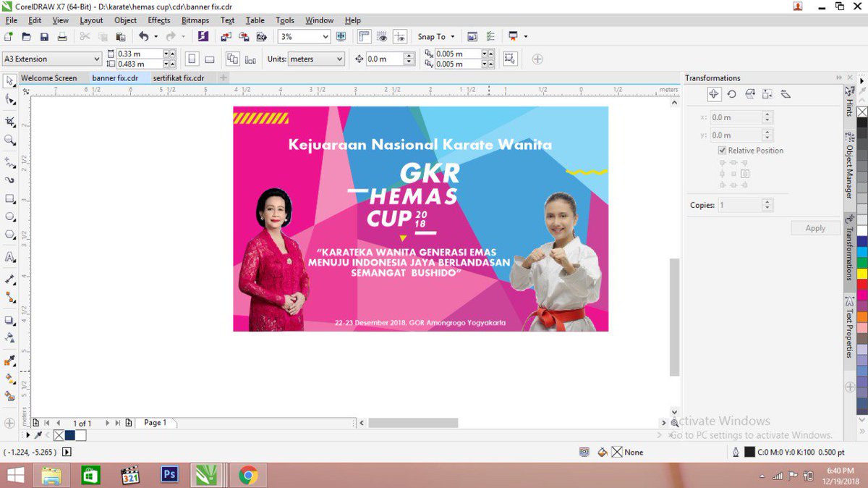This screenshot has width=868, height=488.
Task: Select the Skew transformation icon
Action: tap(785, 94)
